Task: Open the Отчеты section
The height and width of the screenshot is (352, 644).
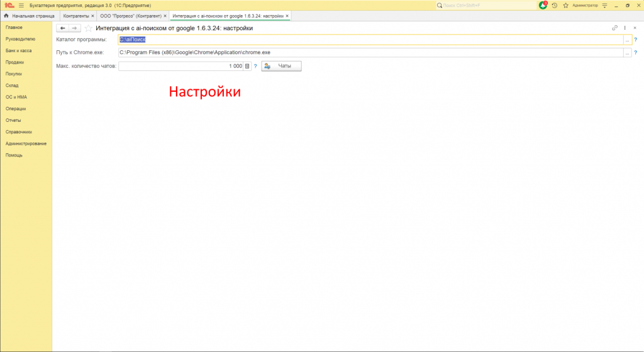Action: click(13, 120)
